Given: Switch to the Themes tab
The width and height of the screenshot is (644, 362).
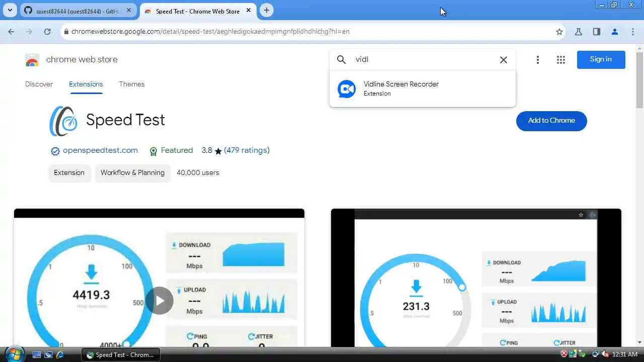Looking at the screenshot, I should coord(132,84).
